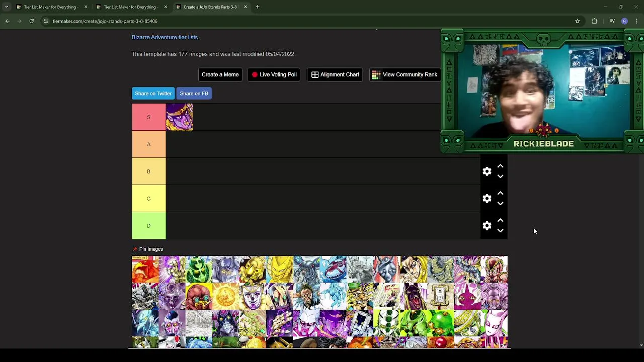Move tier row D down with arrow

tap(500, 231)
